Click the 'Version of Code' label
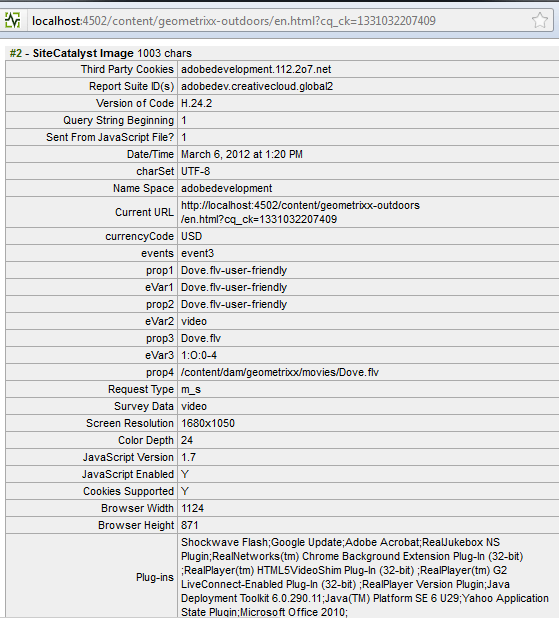The height and width of the screenshot is (618, 559). tap(135, 103)
